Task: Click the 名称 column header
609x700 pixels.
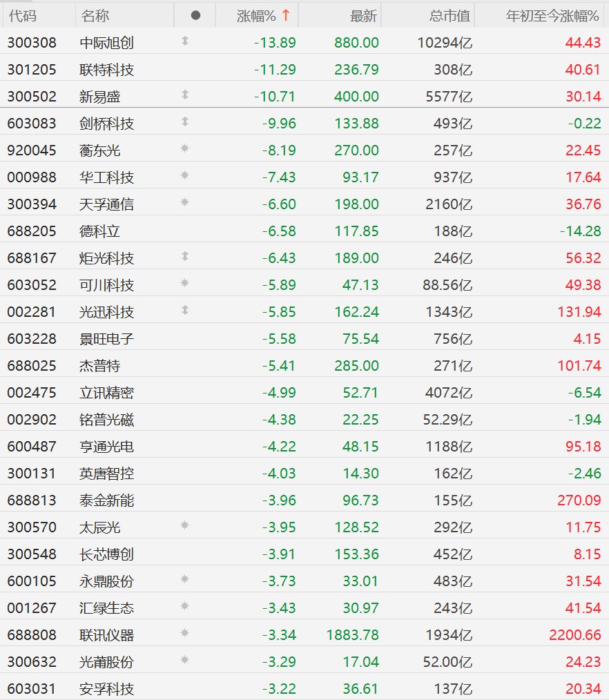Action: pos(95,16)
